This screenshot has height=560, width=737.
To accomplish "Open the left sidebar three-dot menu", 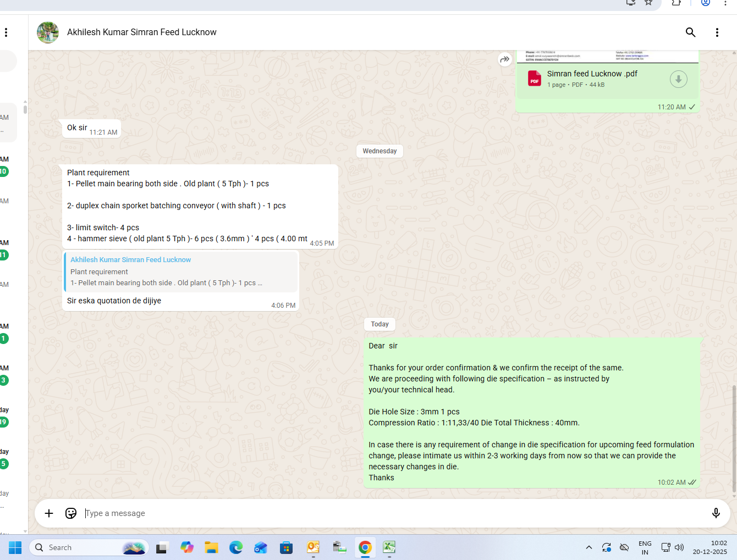I will tap(6, 32).
